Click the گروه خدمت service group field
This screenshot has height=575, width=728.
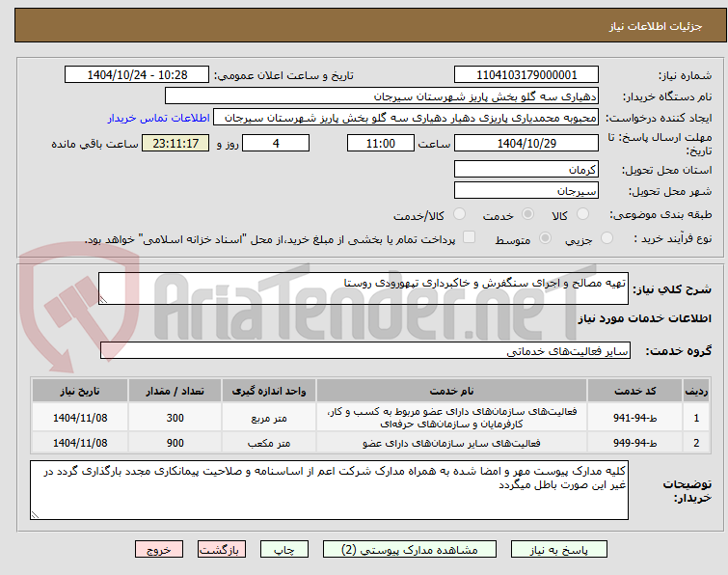(365, 350)
